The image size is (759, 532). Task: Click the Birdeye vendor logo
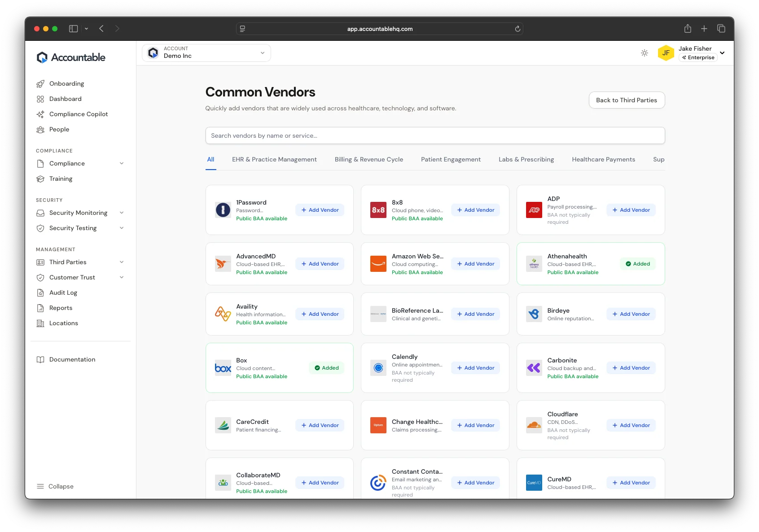534,314
